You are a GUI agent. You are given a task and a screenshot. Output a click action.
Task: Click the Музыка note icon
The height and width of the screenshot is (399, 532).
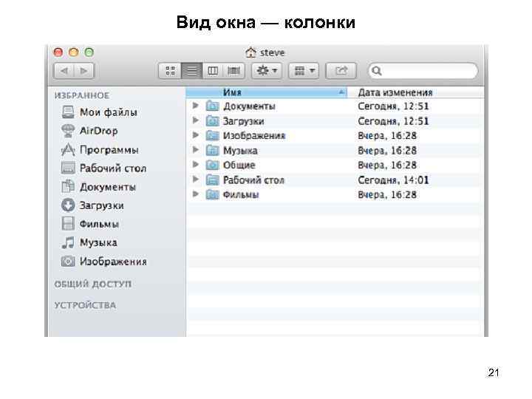tap(68, 242)
